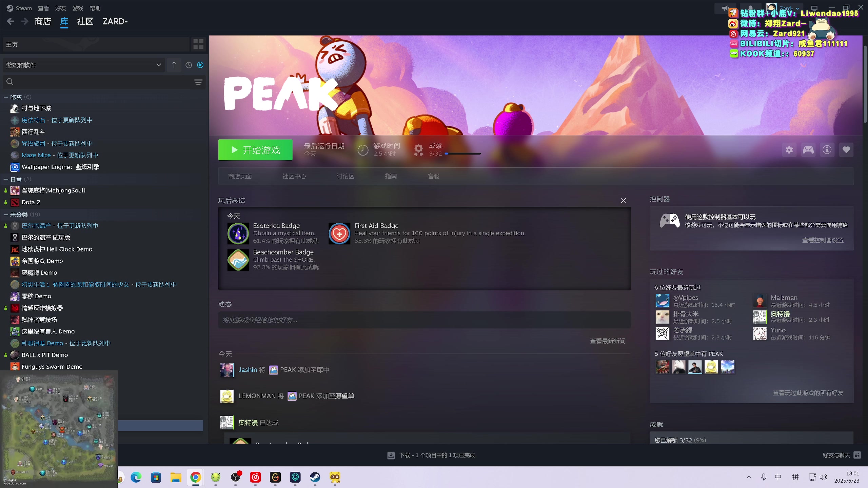The image size is (868, 488).
Task: Open the 游戏 menu
Action: tap(78, 8)
